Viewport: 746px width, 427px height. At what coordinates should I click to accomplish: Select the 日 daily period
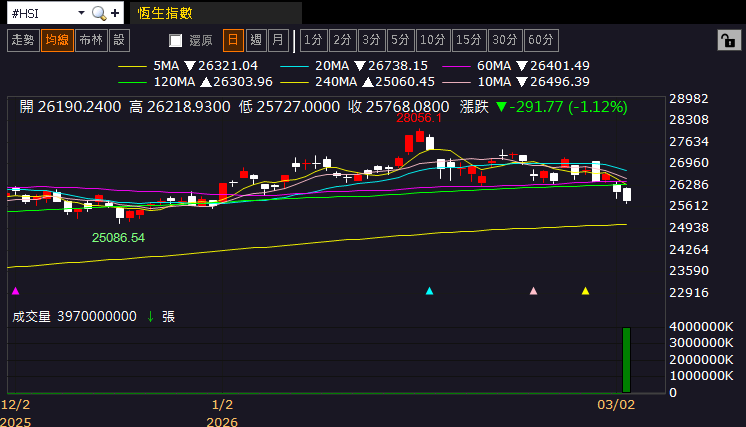(x=233, y=40)
